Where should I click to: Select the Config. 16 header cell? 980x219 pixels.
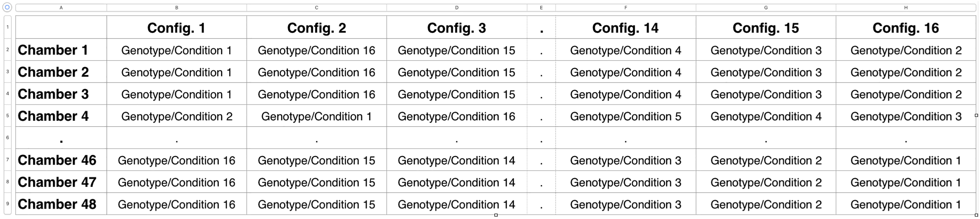(906, 28)
